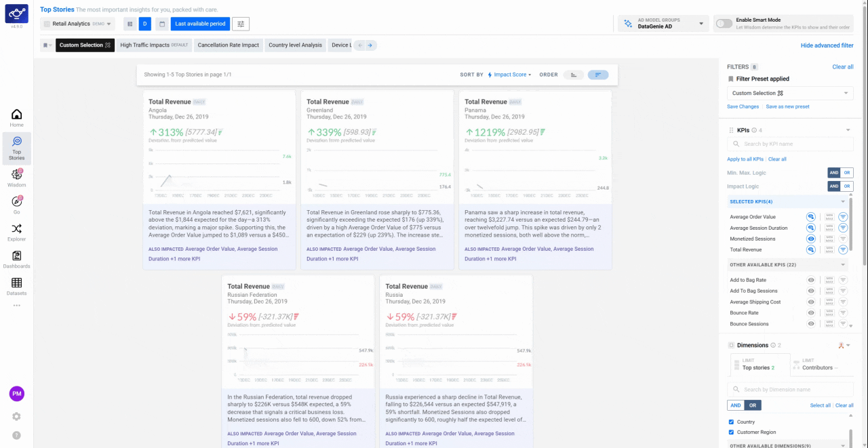Open the filter sliders settings icon

point(241,24)
